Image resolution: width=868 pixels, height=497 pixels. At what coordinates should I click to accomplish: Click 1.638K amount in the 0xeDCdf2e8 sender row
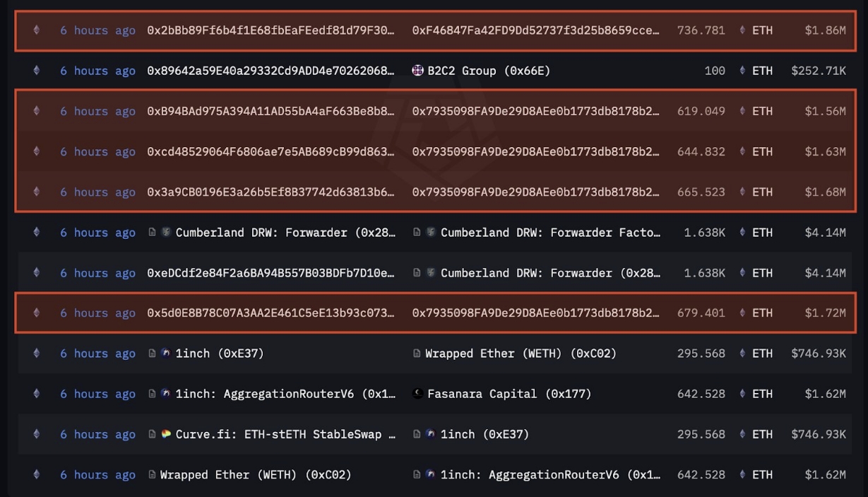pyautogui.click(x=704, y=273)
